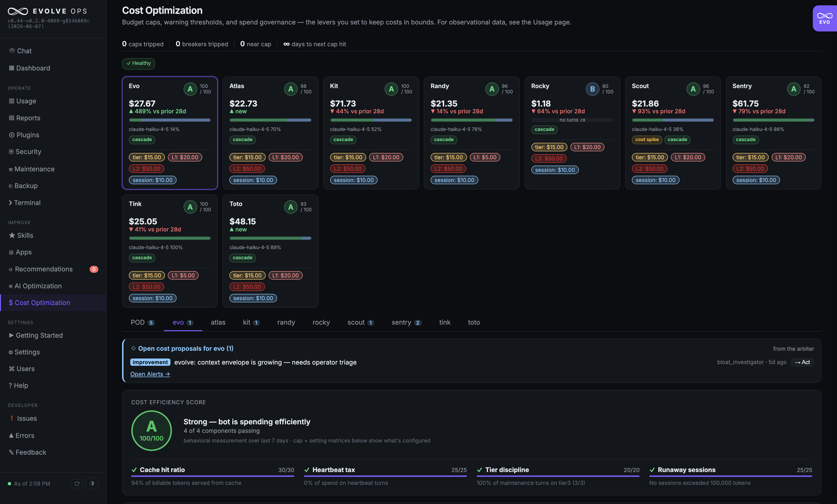Click Randy's L1: $5.00 cap pill

pos(485,157)
